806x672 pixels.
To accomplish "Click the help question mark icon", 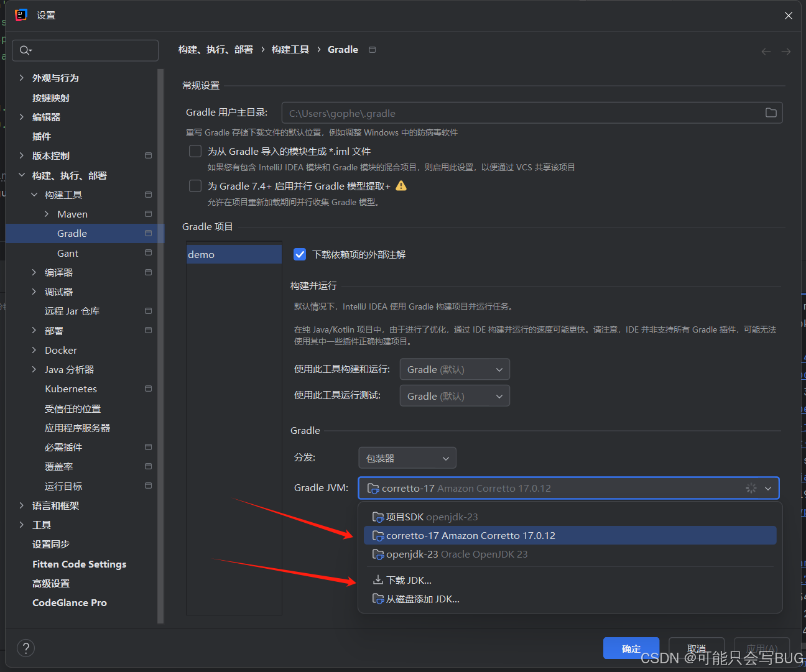I will [25, 648].
